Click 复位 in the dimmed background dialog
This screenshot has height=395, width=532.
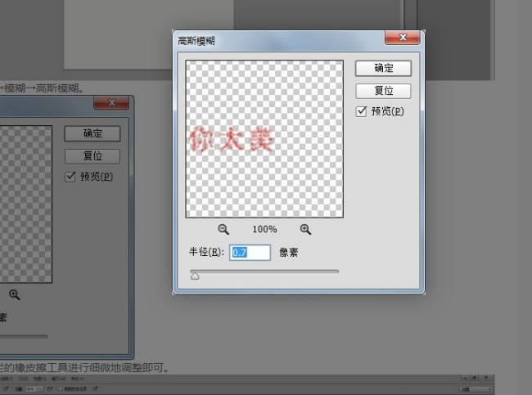pos(92,155)
